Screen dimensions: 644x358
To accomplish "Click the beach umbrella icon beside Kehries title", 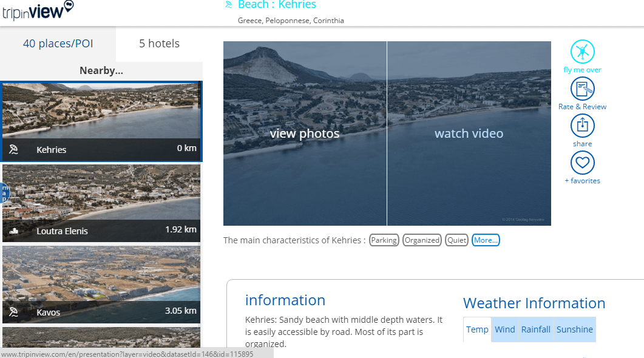I will pyautogui.click(x=229, y=5).
